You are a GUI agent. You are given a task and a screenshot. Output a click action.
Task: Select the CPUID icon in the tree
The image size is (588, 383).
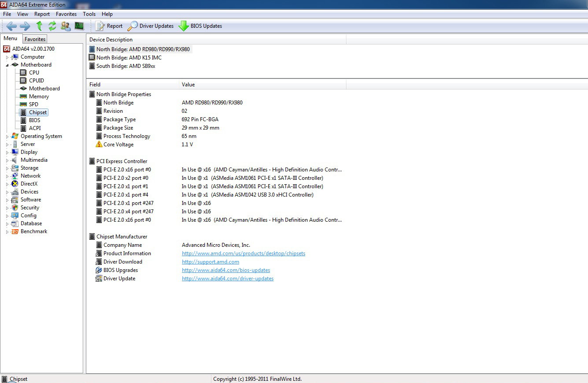click(x=23, y=81)
